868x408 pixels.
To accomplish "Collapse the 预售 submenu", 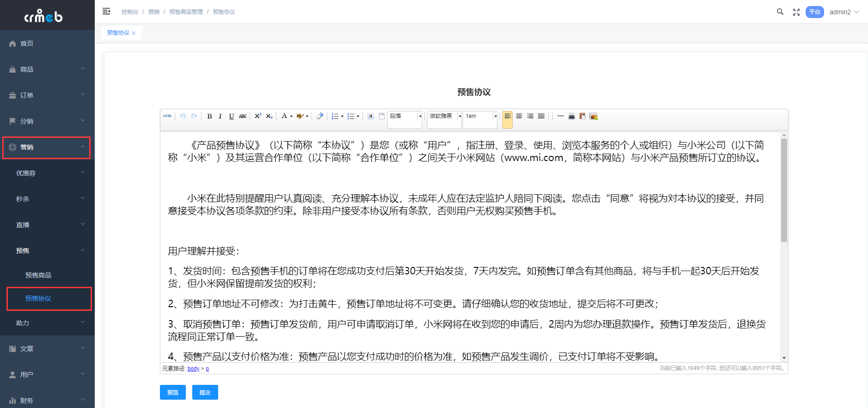I will coord(47,251).
